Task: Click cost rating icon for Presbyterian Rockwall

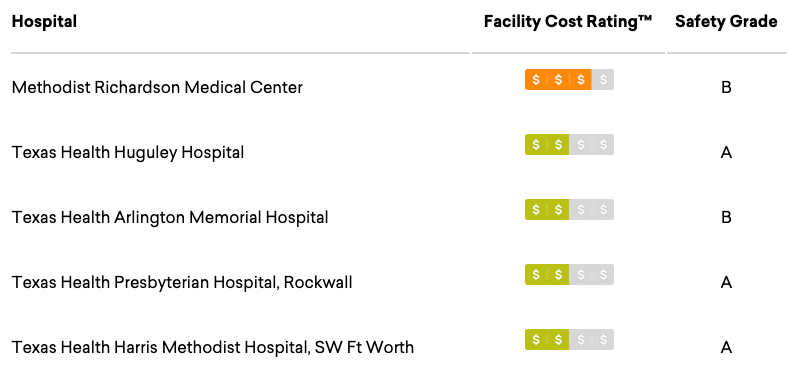Action: click(569, 275)
